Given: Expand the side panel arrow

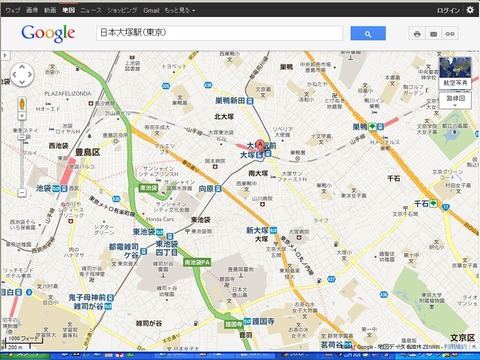Looking at the screenshot, I should (5, 55).
